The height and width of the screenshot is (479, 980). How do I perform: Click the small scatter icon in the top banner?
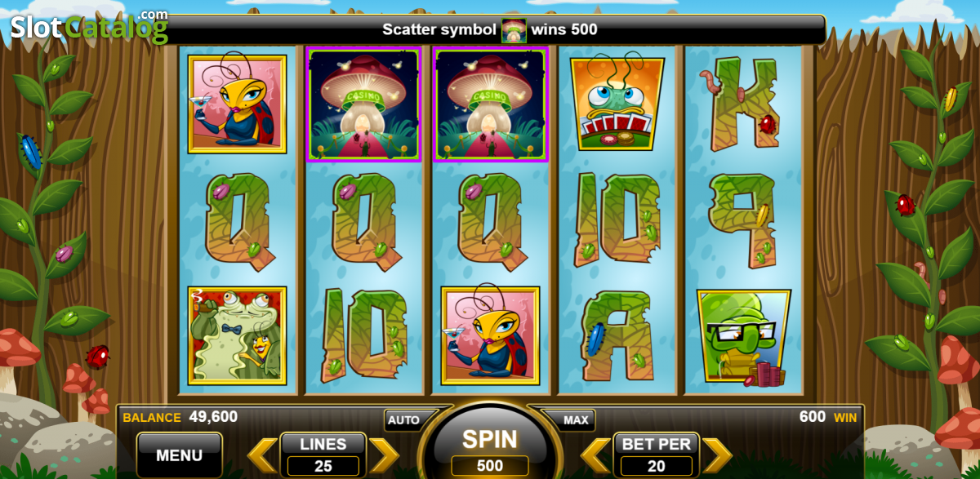pos(514,30)
